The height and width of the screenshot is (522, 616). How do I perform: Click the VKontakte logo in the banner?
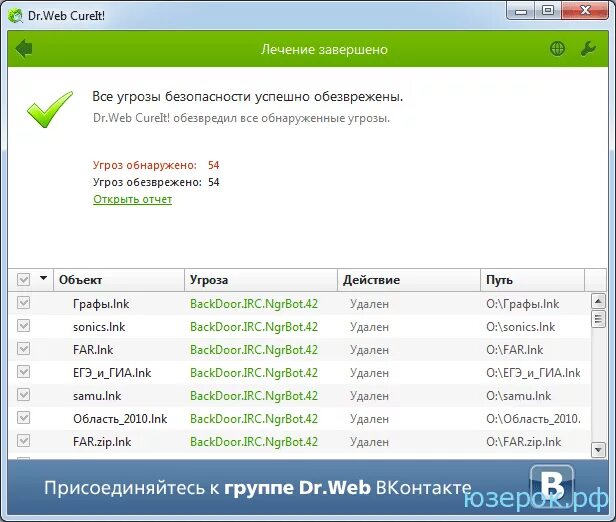coord(552,486)
